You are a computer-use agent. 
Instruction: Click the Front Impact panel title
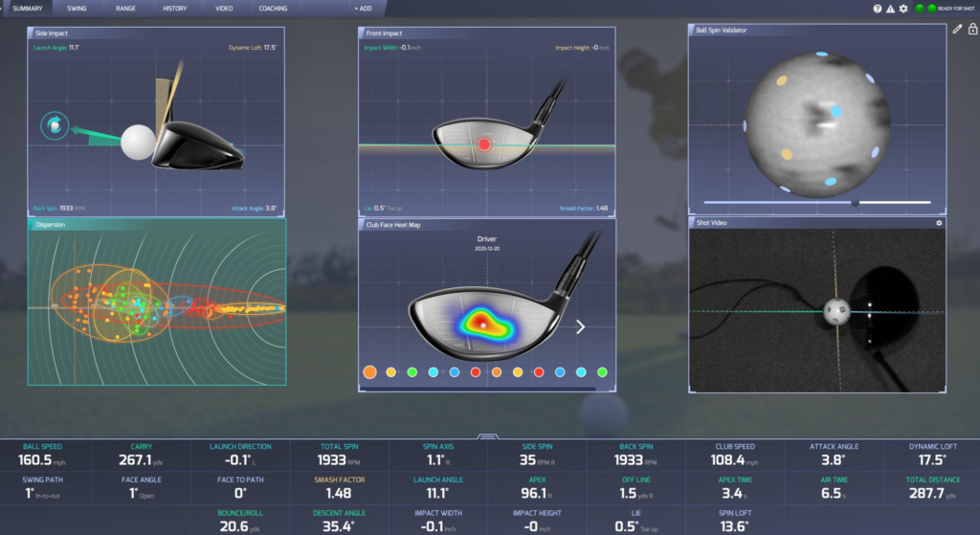(x=384, y=33)
